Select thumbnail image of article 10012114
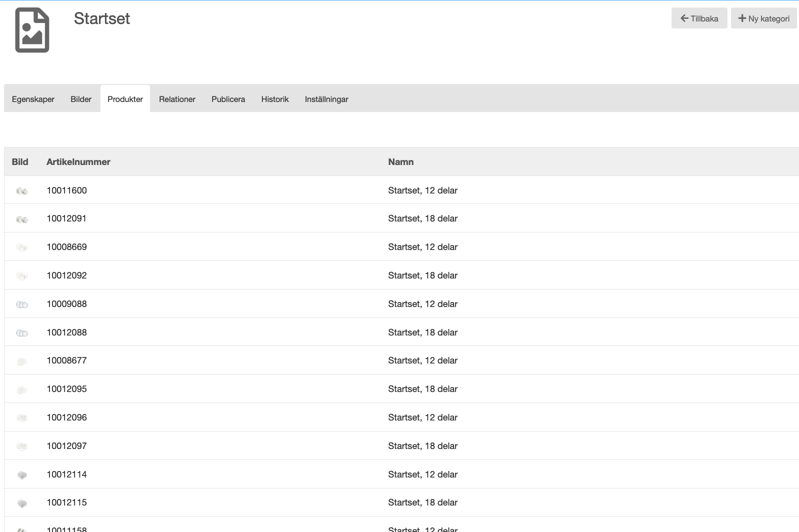The height and width of the screenshot is (532, 799). coord(22,475)
